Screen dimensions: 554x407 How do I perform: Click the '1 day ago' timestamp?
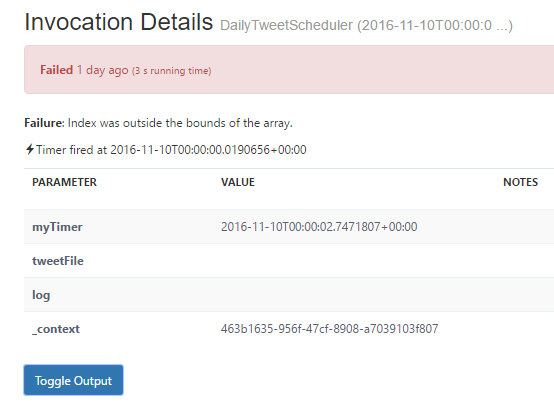(x=102, y=70)
